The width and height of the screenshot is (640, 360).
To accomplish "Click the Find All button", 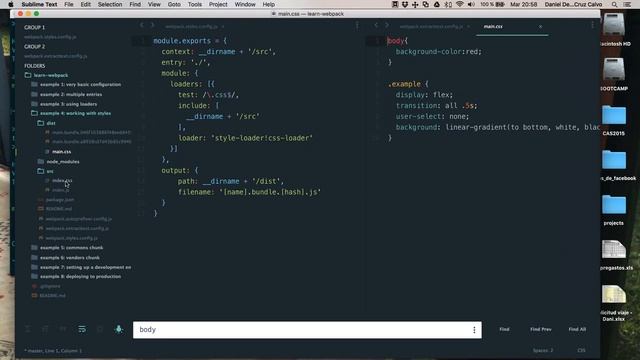I will pos(577,329).
